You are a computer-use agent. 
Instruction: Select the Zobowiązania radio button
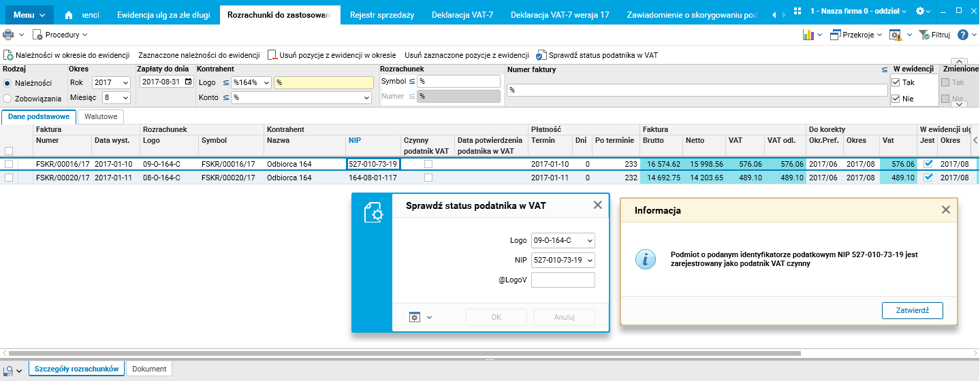[7, 99]
